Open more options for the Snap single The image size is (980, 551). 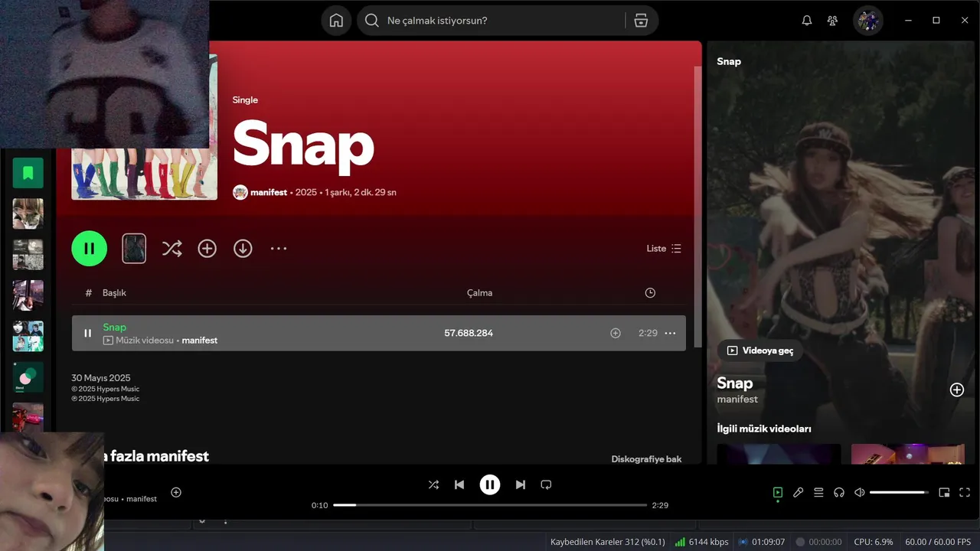click(x=279, y=248)
